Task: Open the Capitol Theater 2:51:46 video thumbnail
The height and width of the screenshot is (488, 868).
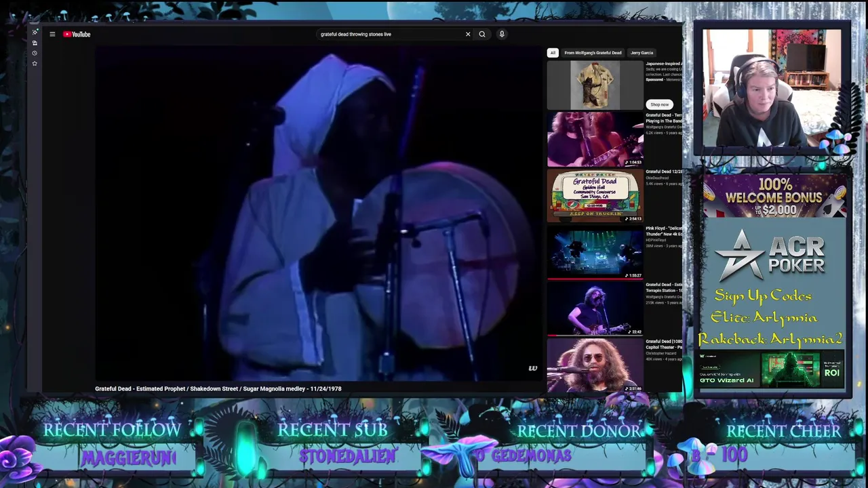Action: 595,366
